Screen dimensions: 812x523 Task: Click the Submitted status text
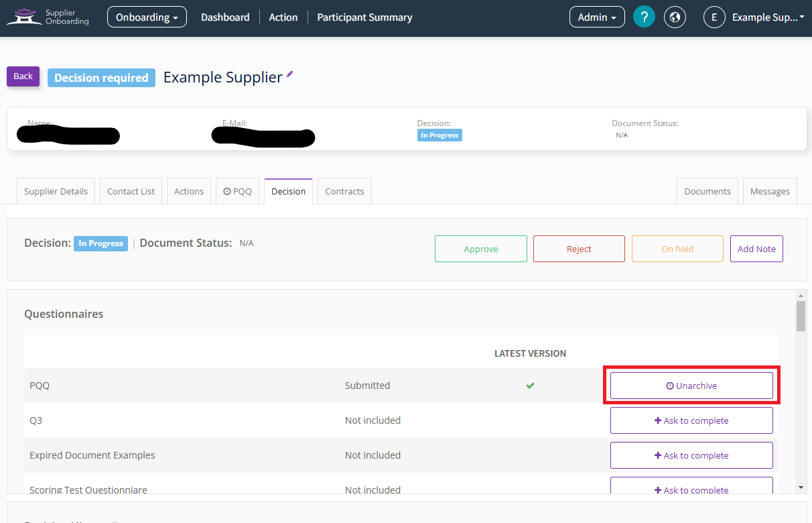pyautogui.click(x=367, y=386)
